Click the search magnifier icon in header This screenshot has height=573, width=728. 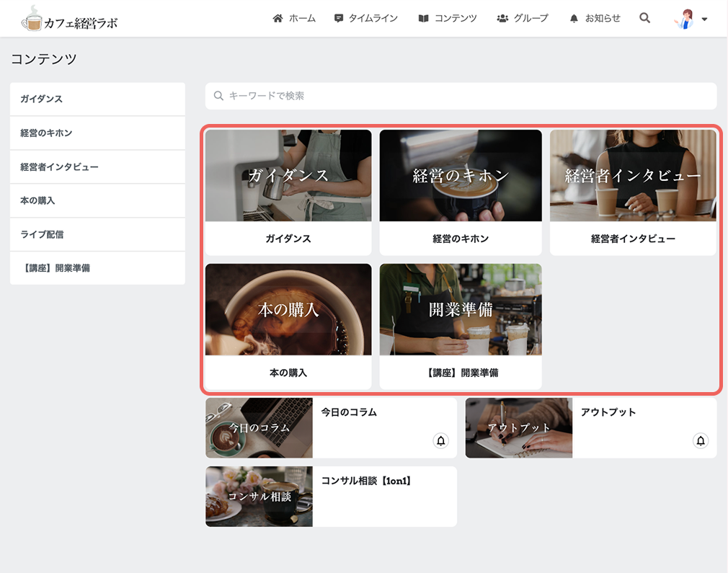click(644, 18)
